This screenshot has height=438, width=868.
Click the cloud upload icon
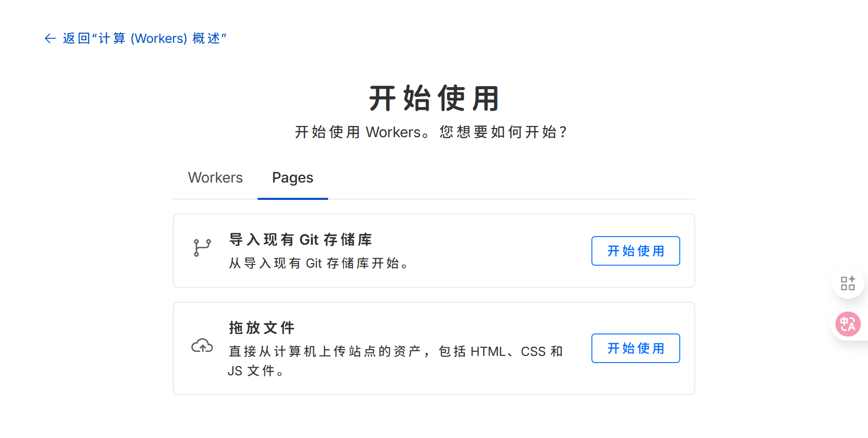202,346
